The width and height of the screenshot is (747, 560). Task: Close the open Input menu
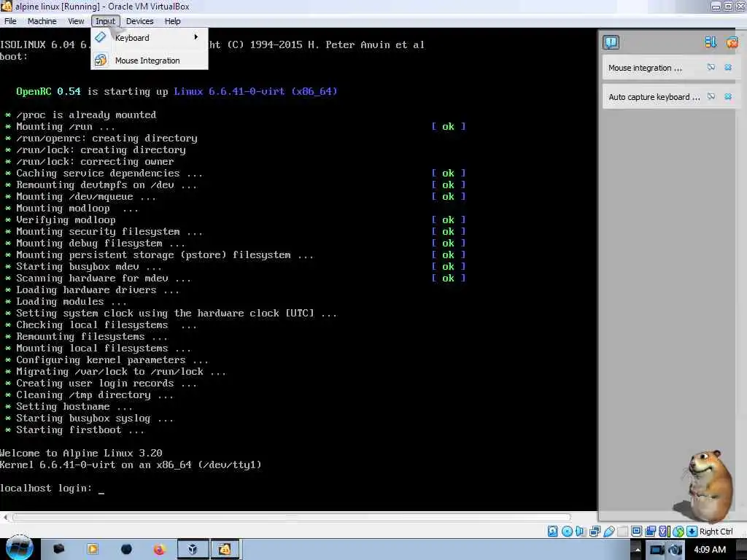(x=105, y=21)
